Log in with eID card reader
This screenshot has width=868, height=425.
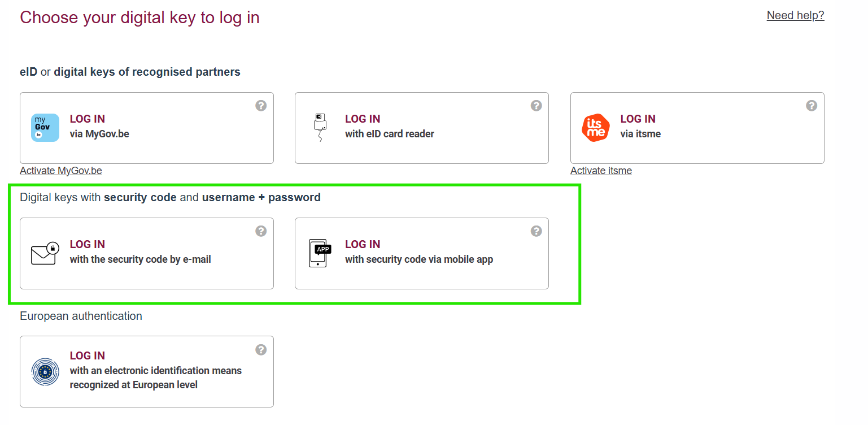(x=422, y=128)
